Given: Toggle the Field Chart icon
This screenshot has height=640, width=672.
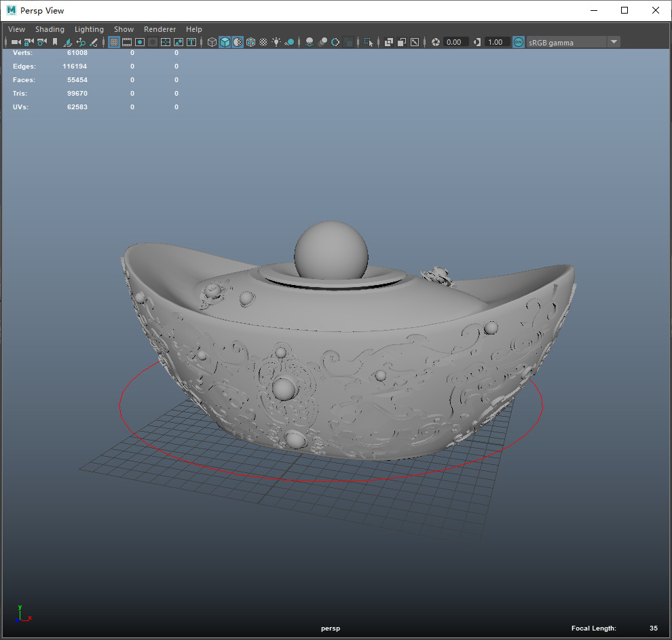Looking at the screenshot, I should (166, 42).
